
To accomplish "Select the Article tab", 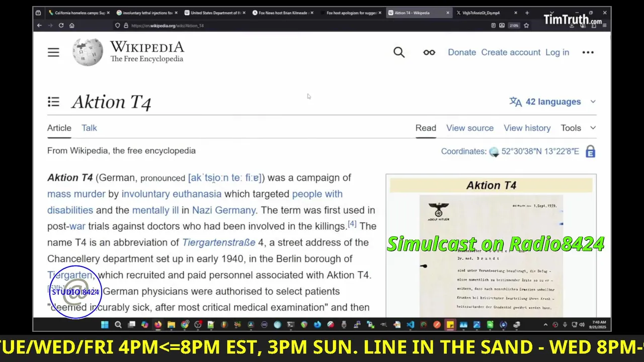I will pos(59,128).
